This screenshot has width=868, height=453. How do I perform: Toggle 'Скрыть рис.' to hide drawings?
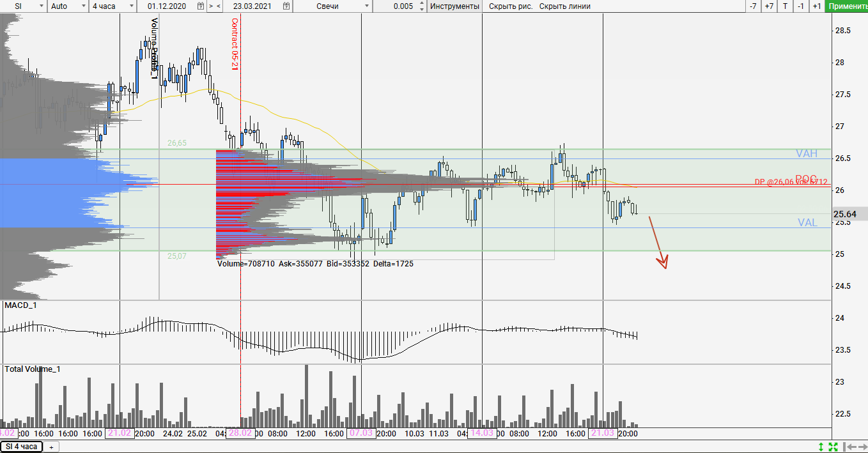click(510, 6)
